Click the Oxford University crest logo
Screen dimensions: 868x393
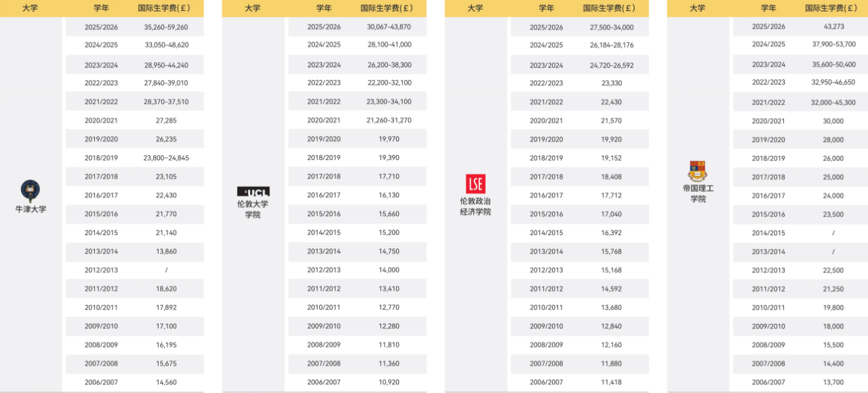click(31, 190)
